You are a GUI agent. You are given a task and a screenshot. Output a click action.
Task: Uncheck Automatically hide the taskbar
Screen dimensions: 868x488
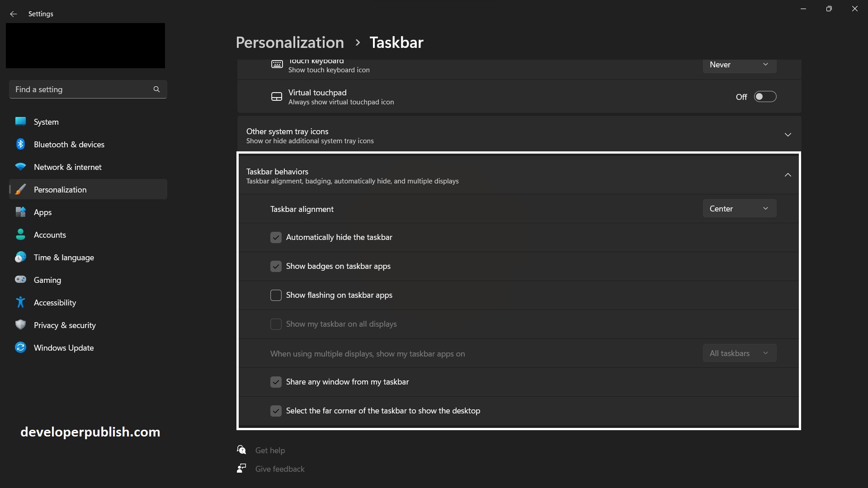(x=276, y=237)
